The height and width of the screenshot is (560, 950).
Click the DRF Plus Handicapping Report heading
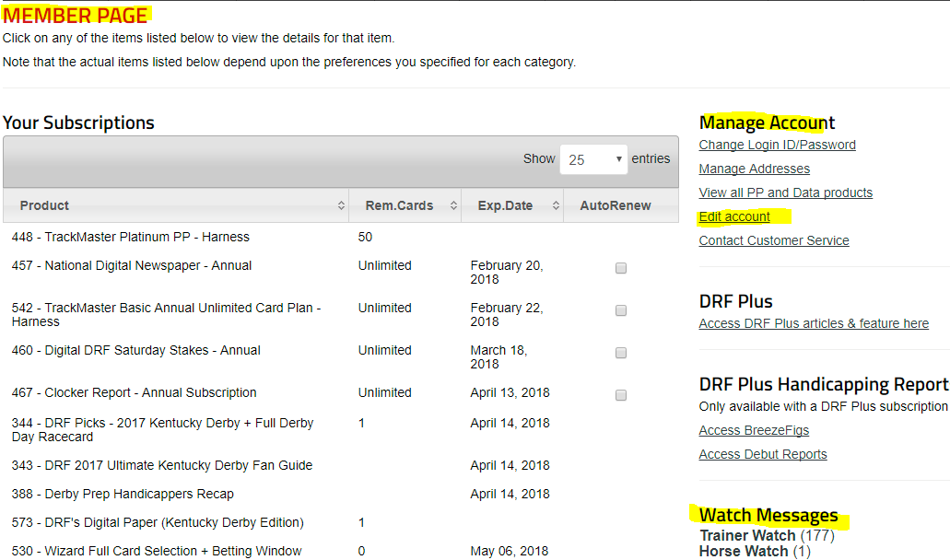(x=824, y=384)
